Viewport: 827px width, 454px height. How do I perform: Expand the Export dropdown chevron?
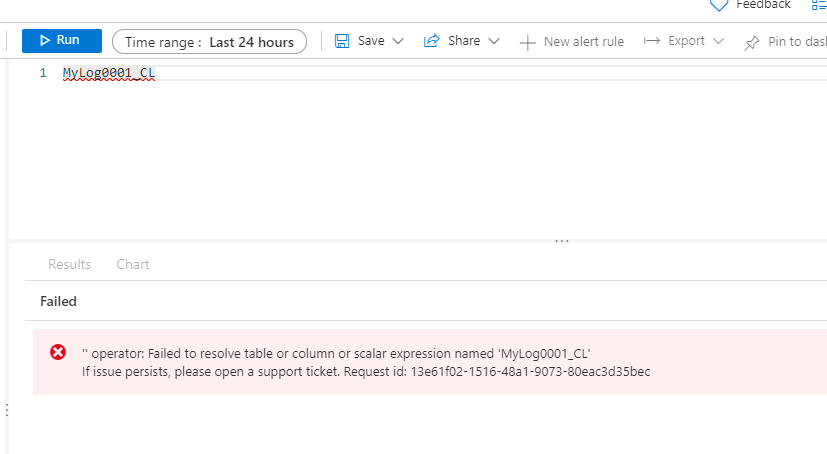point(718,42)
